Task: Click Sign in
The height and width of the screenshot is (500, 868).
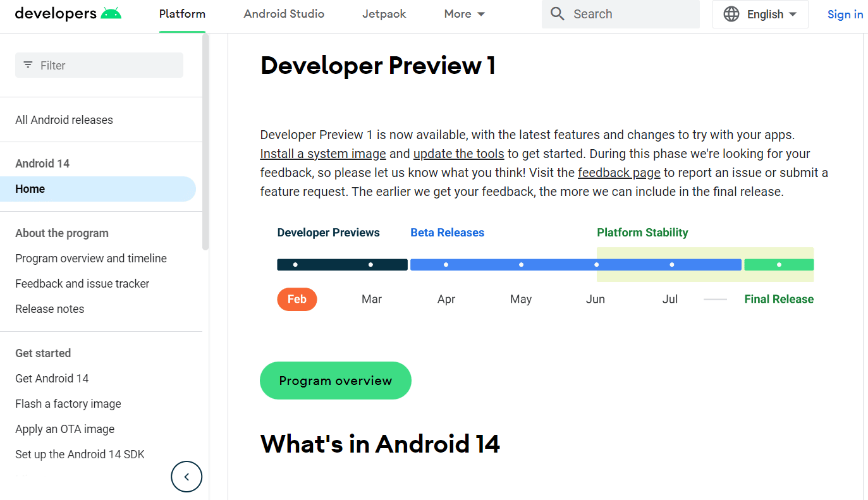Action: (845, 13)
